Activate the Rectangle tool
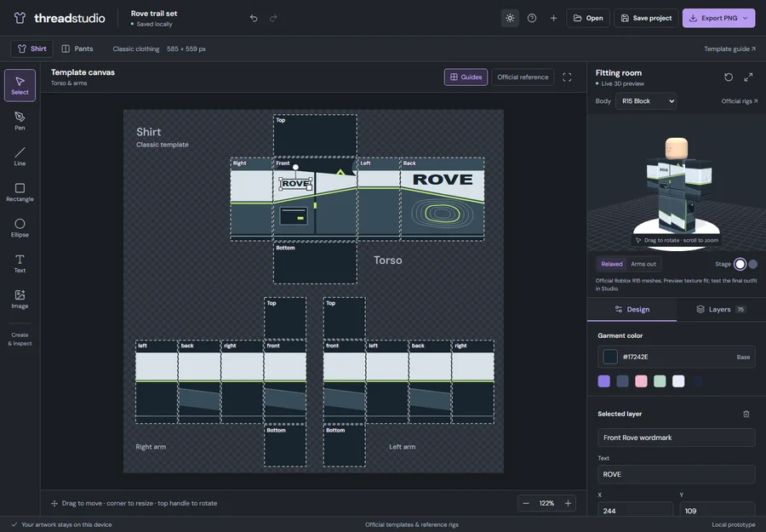766x532 pixels. point(20,192)
